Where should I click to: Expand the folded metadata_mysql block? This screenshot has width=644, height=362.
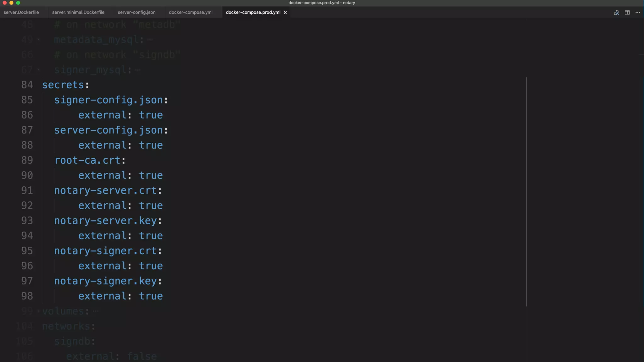click(x=38, y=40)
